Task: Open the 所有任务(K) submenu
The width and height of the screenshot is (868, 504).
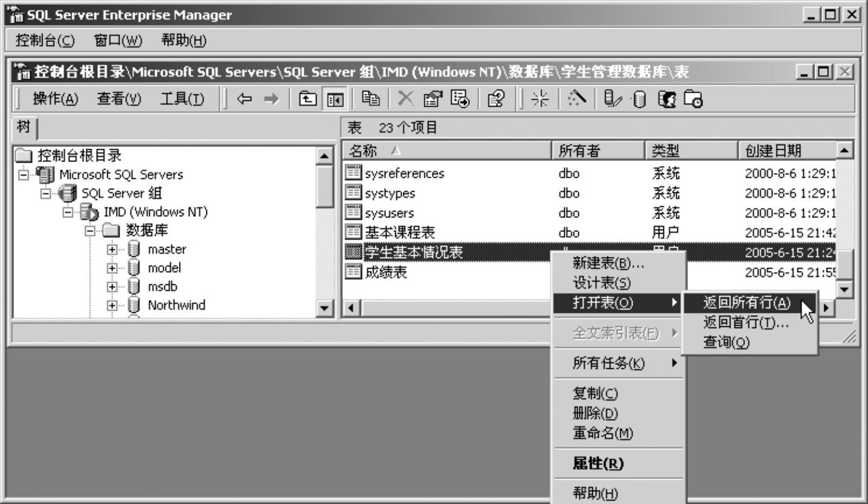Action: pos(619,363)
